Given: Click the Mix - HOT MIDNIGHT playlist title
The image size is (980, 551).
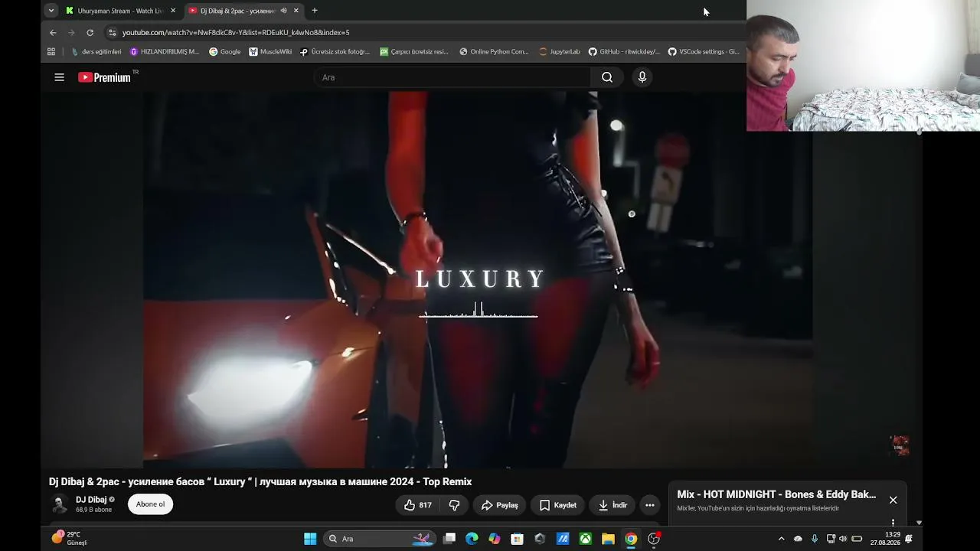Looking at the screenshot, I should point(776,494).
